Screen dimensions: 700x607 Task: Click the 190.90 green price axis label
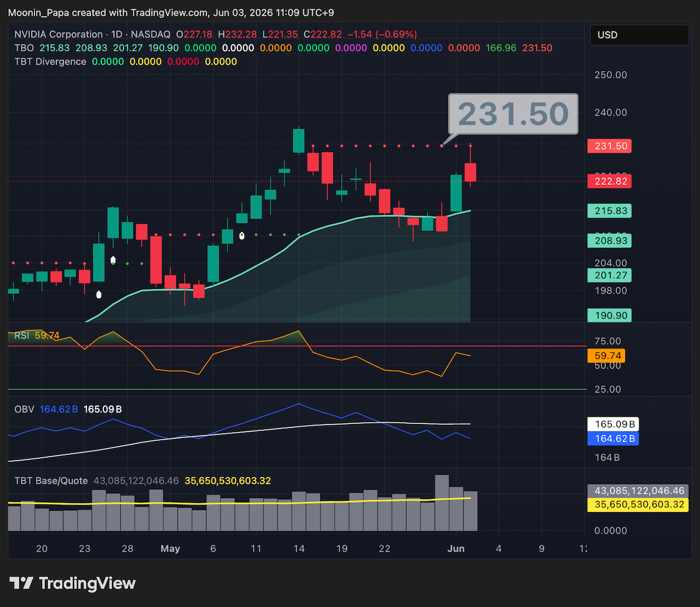pyautogui.click(x=610, y=315)
